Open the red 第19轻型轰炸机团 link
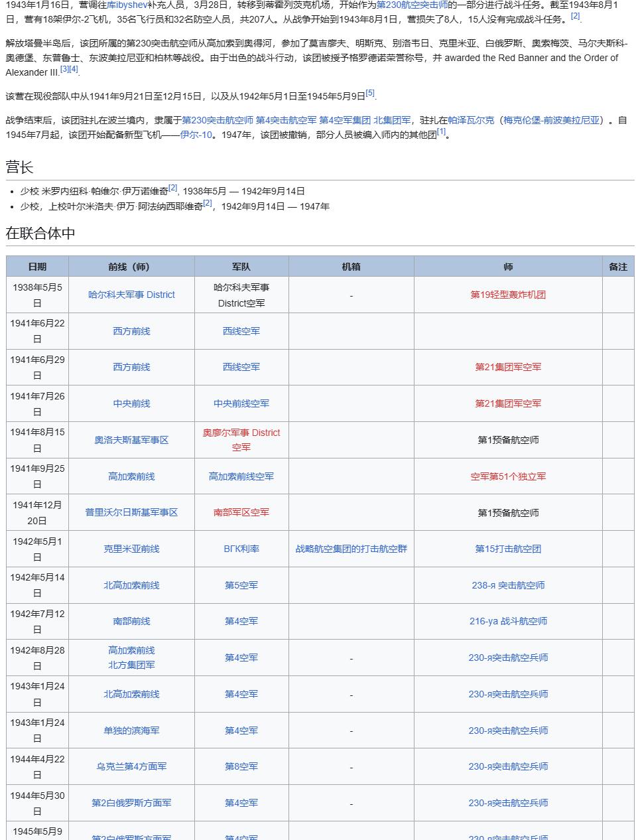636x840 pixels. (x=508, y=295)
